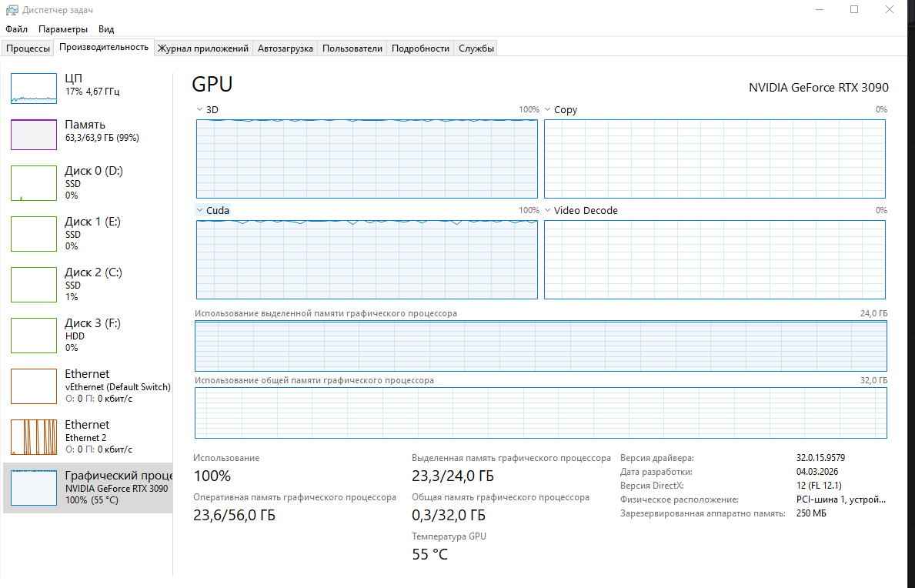Click the Video Decode graph area
Screen dimensions: 915x588
click(x=715, y=259)
